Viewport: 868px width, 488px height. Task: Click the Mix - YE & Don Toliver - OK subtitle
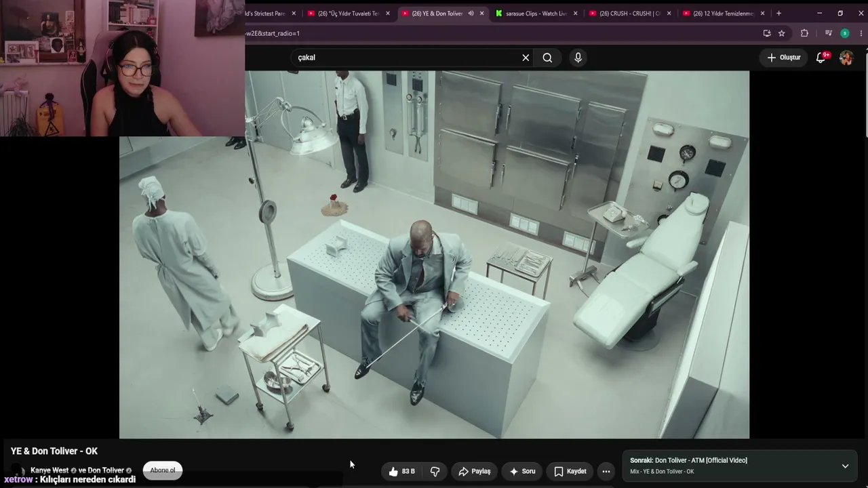662,472
